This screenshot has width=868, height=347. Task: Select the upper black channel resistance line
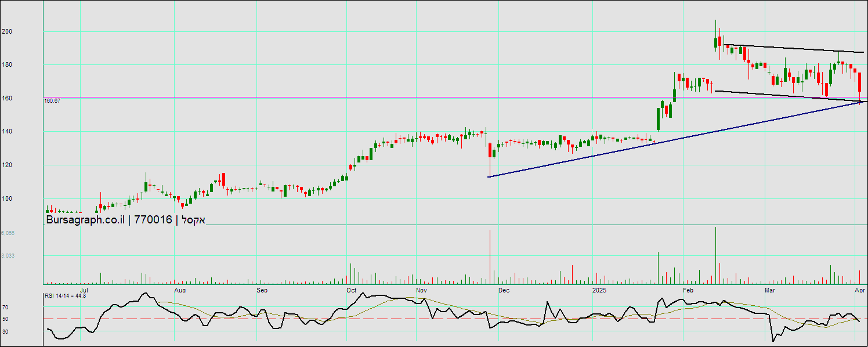[x=795, y=49]
